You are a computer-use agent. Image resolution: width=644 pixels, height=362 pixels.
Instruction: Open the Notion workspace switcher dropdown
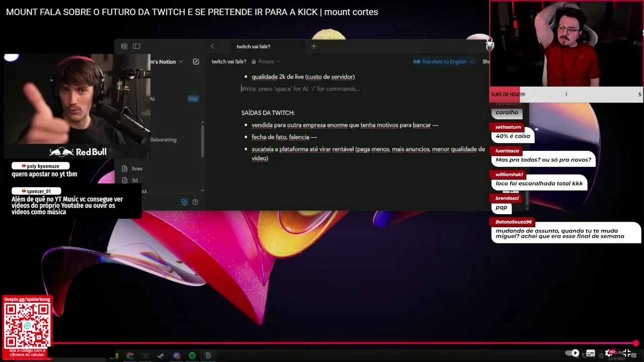167,62
